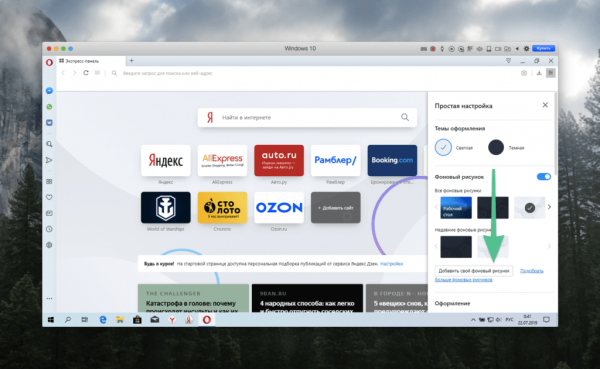This screenshot has height=369, width=600.
Task: Open the Подобрать link
Action: click(x=532, y=271)
